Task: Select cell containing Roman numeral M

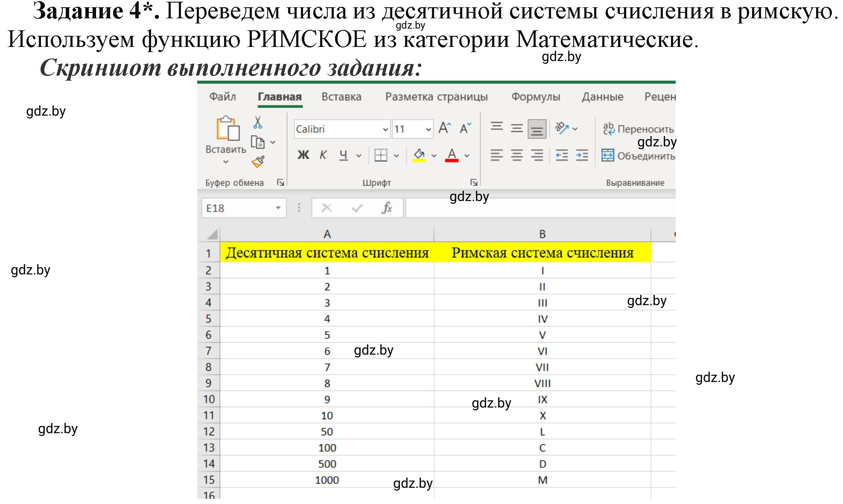Action: [x=543, y=480]
